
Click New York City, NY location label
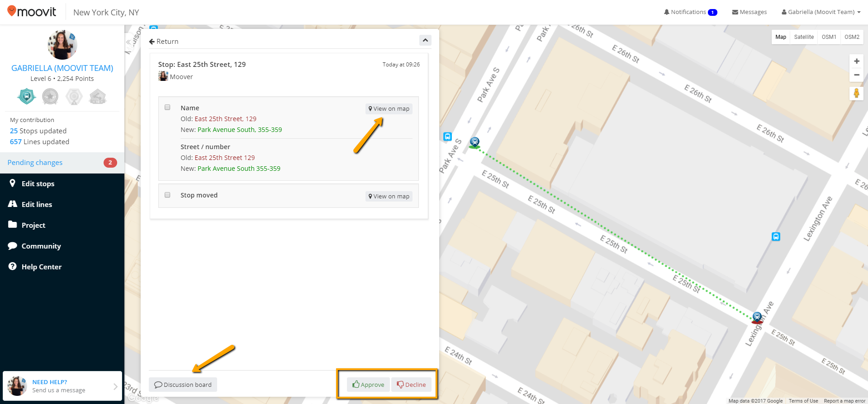pos(106,13)
